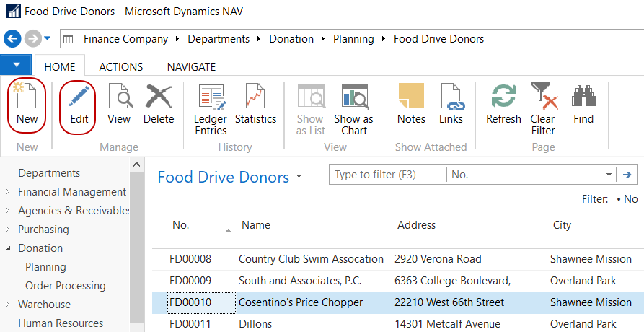The height and width of the screenshot is (332, 644).
Task: Click the Type to filter input box
Action: [386, 175]
